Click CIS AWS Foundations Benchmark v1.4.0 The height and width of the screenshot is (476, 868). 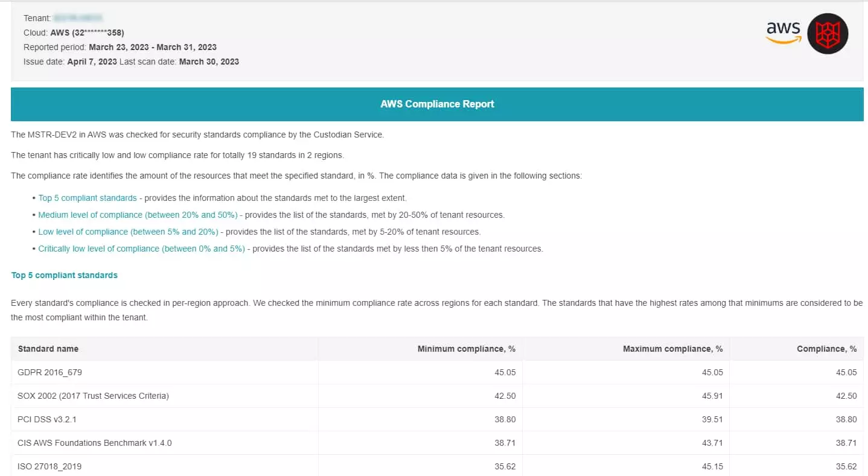pos(95,443)
